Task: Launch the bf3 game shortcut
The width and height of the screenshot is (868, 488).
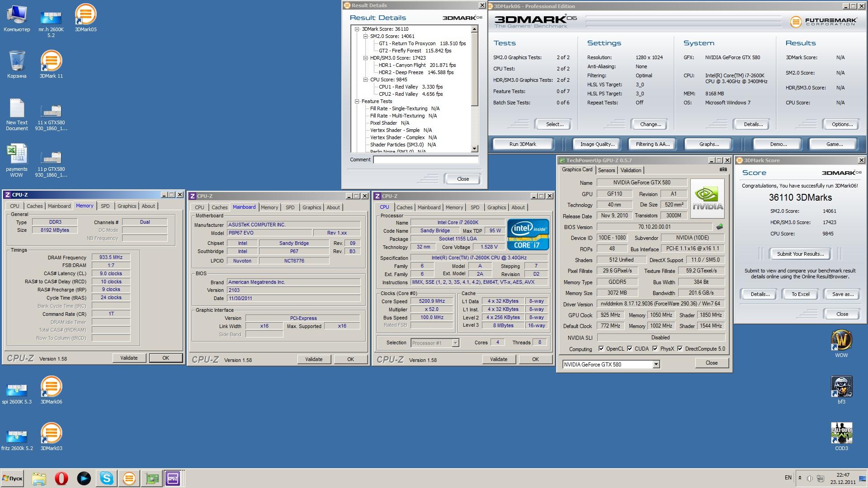Action: click(841, 390)
